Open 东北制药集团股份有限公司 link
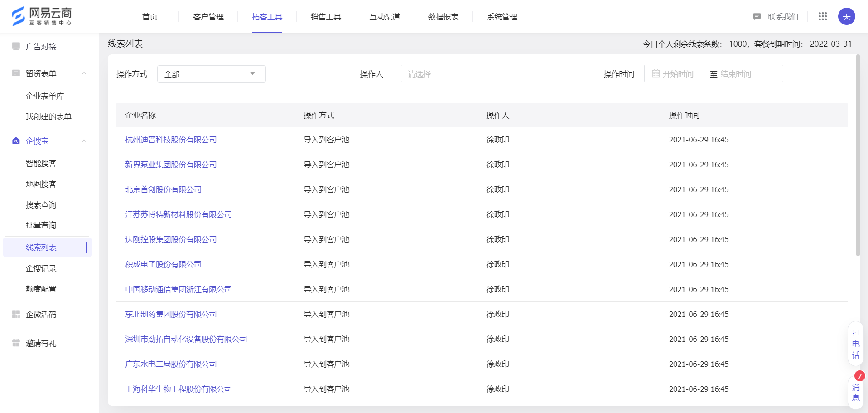Viewport: 868px width, 413px height. (171, 314)
